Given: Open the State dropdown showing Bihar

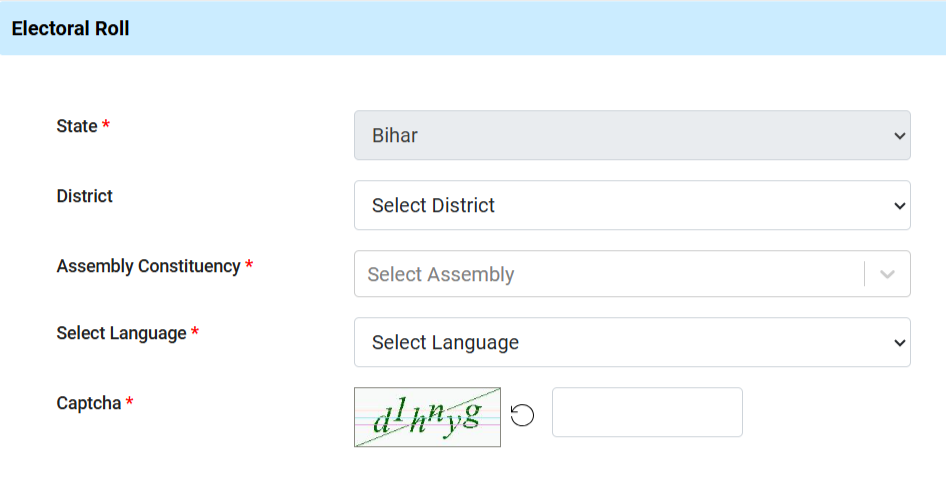Looking at the screenshot, I should tap(632, 135).
